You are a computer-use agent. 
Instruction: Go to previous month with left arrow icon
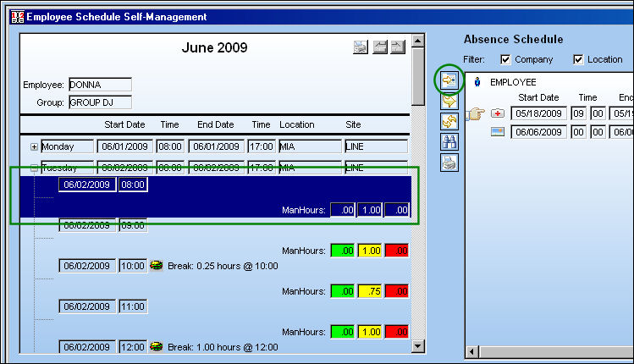380,47
